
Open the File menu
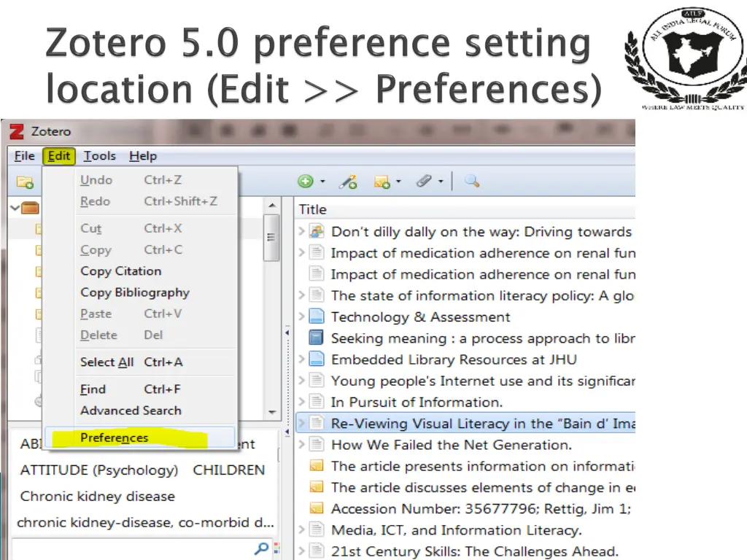(24, 156)
